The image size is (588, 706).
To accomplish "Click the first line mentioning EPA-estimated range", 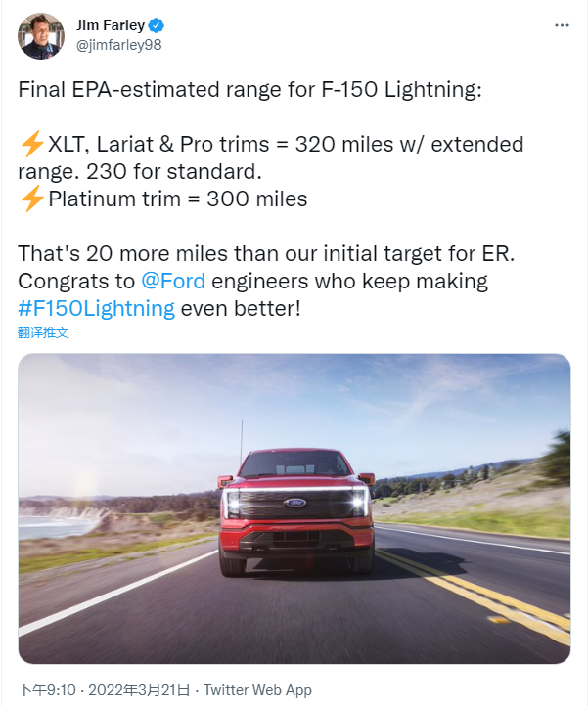I will click(x=250, y=89).
